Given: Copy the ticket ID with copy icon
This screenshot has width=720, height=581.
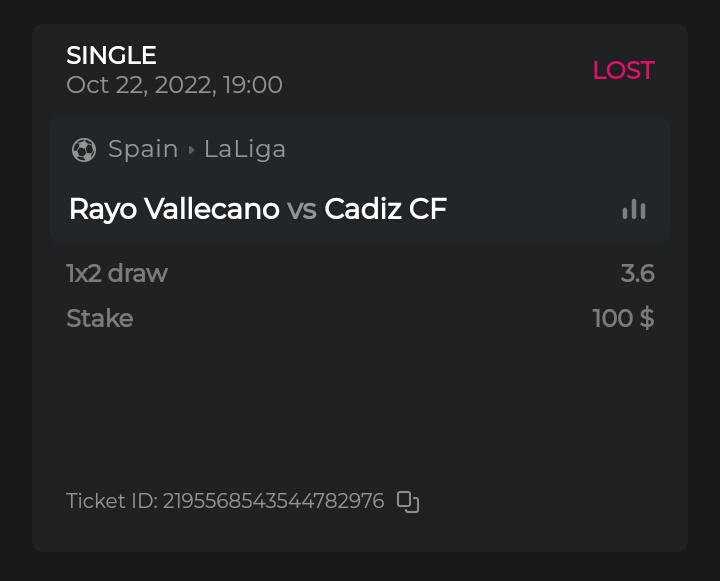Looking at the screenshot, I should (408, 502).
